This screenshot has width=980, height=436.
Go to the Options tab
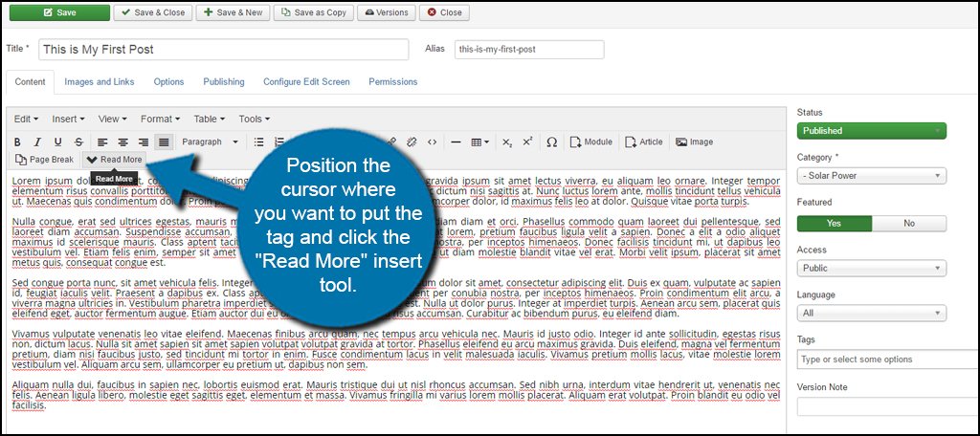(168, 82)
